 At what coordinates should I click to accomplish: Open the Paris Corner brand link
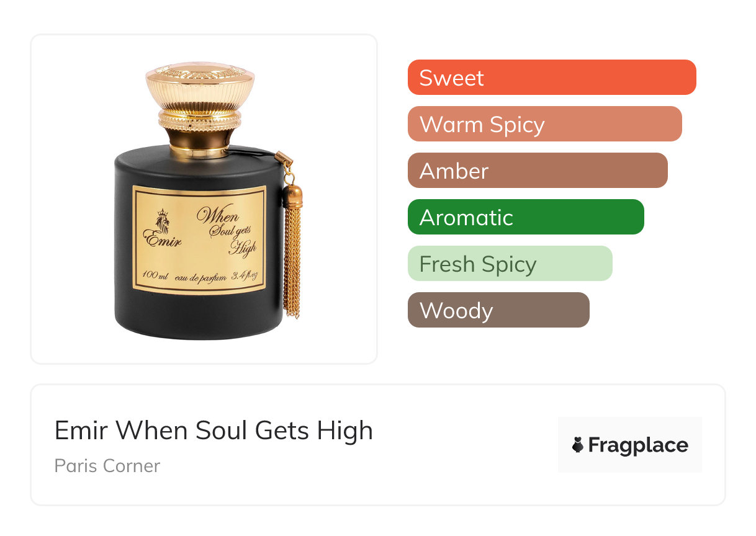[107, 465]
